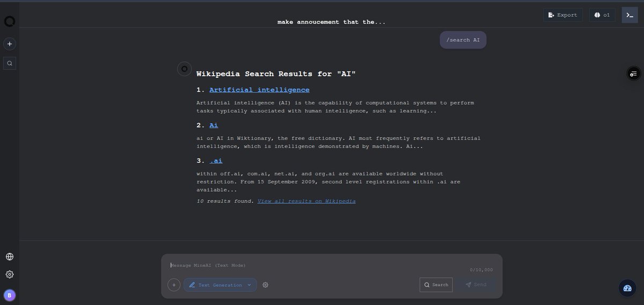Open the speedometer widget bottom right
Screen dimensions: 644x305
[x=627, y=288]
